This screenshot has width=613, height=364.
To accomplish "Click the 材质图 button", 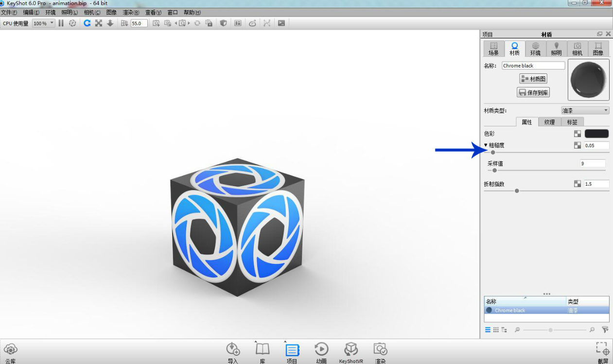I will [x=533, y=79].
